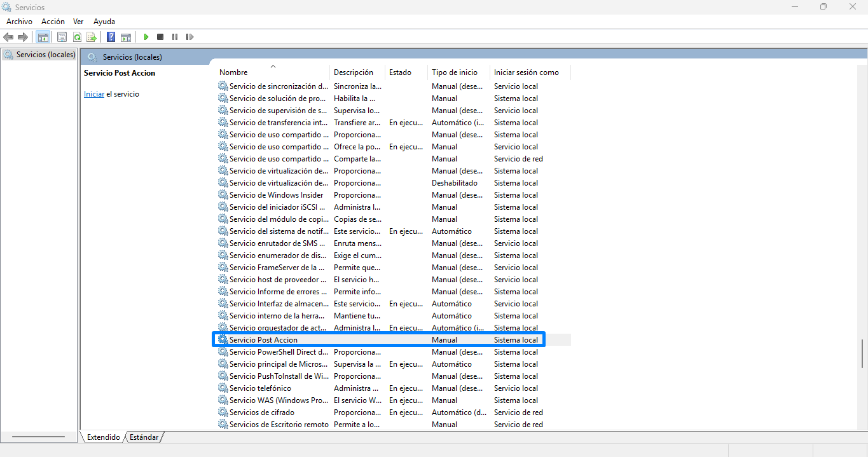Switch to the Estándar tab
The image size is (868, 457).
(144, 437)
